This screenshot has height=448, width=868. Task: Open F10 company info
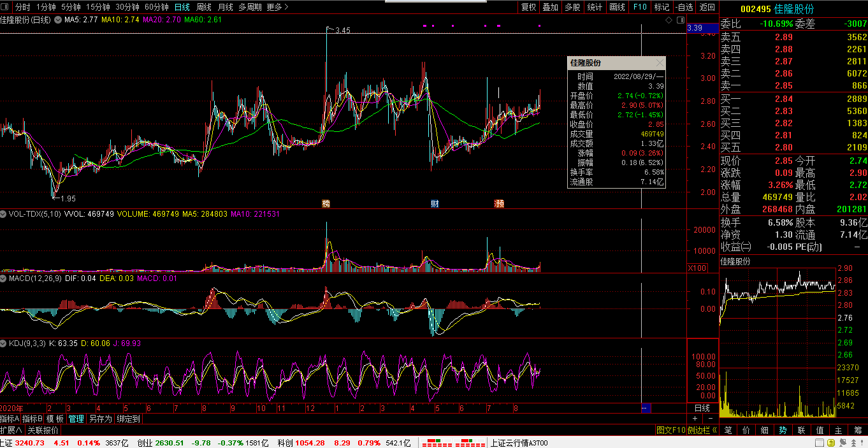click(639, 7)
